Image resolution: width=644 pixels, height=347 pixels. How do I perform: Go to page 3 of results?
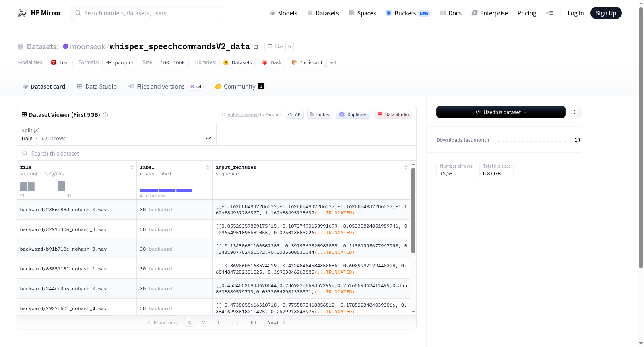218,322
